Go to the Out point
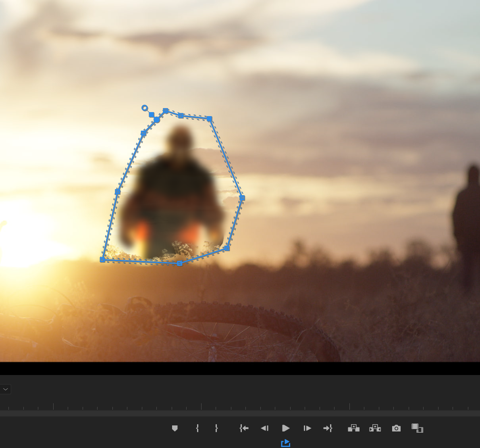Screen dimensions: 480x448 (x=328, y=428)
